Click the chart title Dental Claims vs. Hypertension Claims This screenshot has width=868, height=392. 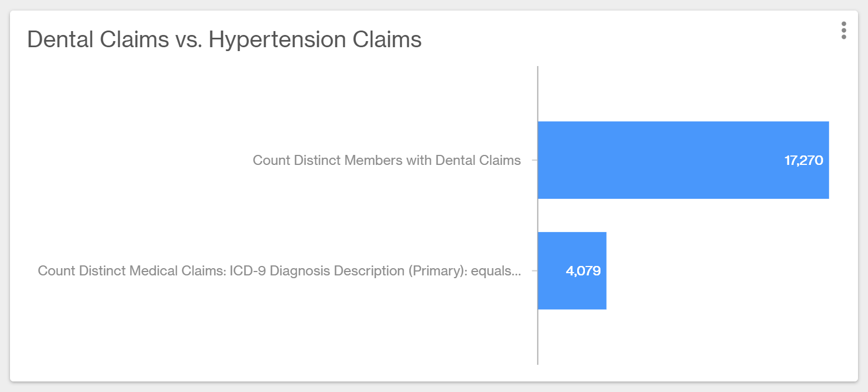click(224, 40)
